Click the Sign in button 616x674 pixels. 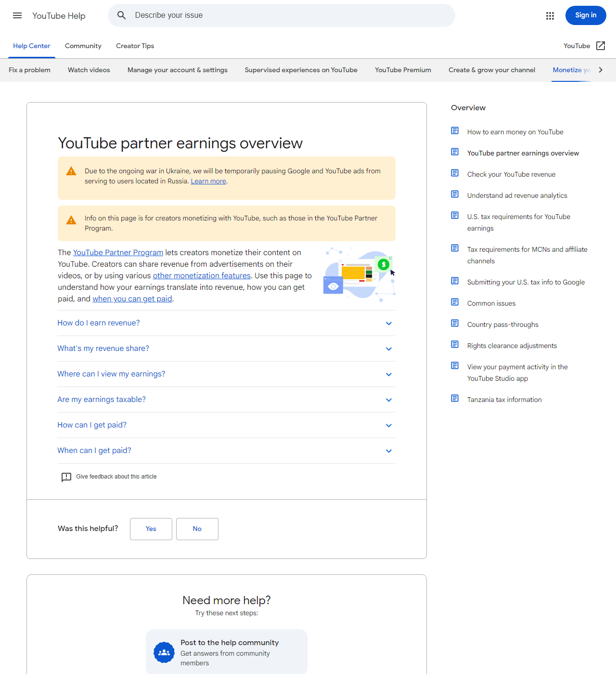(x=586, y=15)
